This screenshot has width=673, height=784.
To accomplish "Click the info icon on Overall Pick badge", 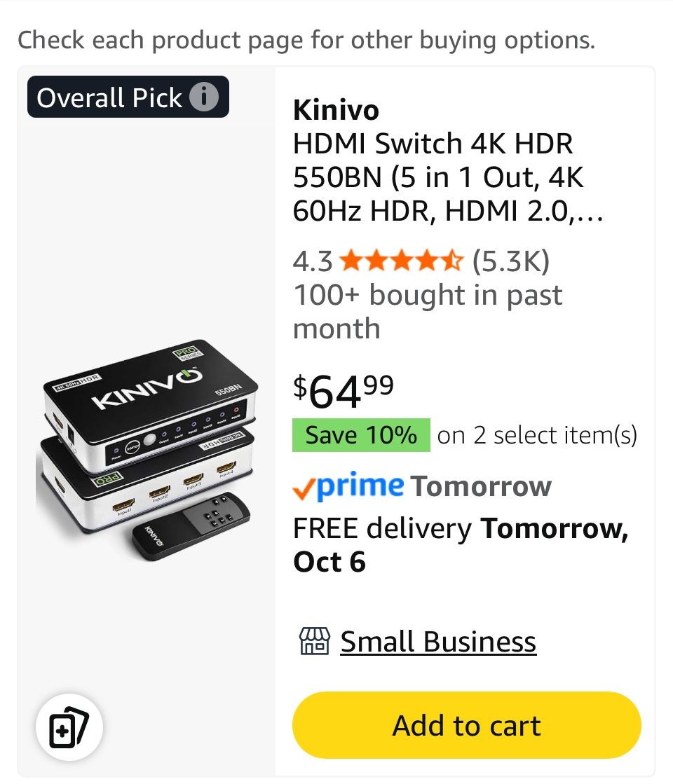I will point(205,97).
